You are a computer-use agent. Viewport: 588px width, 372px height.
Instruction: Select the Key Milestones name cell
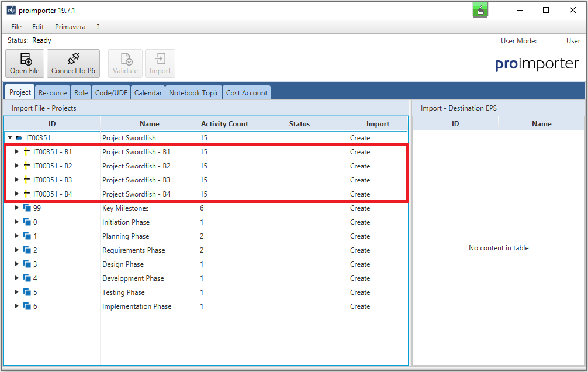pos(149,208)
